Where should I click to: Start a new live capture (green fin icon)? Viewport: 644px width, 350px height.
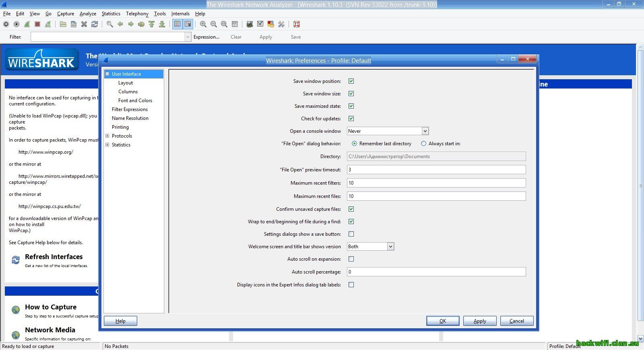click(27, 24)
